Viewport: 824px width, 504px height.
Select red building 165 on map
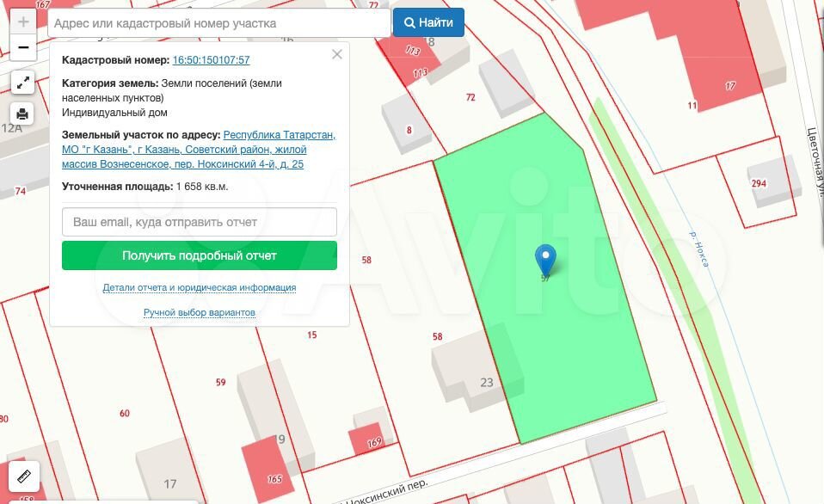[x=267, y=469]
